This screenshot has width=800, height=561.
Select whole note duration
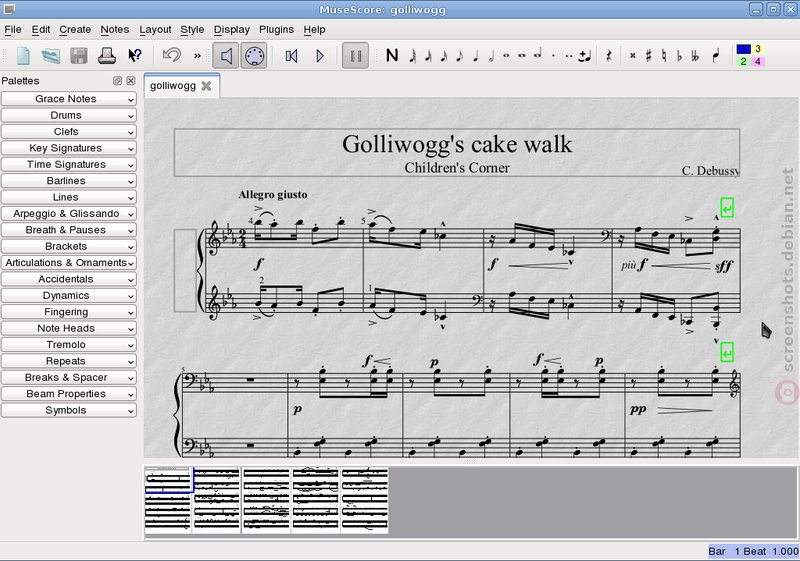point(506,55)
